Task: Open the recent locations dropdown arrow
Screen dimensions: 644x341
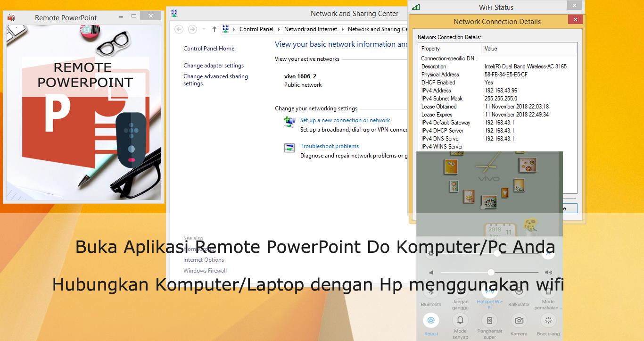Action: point(204,29)
